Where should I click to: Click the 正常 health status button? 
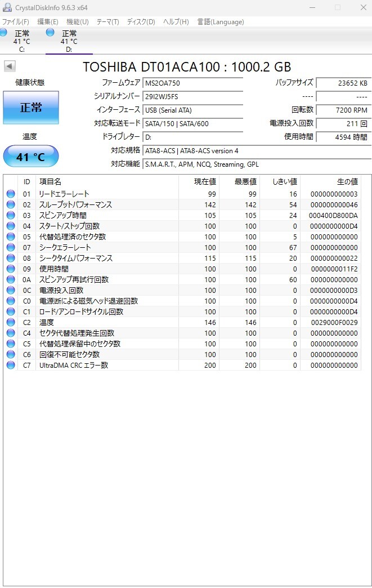(x=31, y=108)
